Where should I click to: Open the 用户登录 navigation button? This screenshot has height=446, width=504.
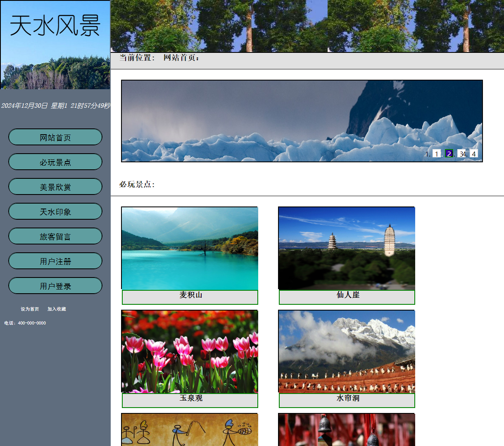click(55, 285)
